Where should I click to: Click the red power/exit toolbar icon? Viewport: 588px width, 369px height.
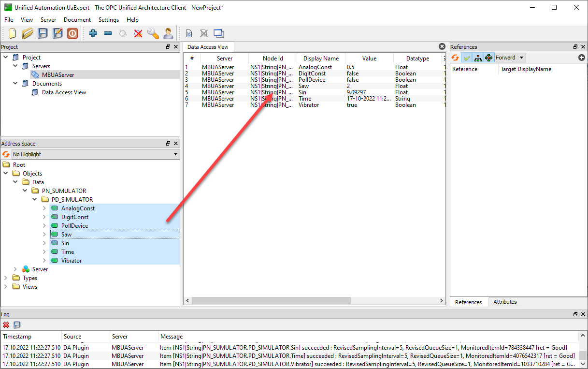(x=72, y=33)
